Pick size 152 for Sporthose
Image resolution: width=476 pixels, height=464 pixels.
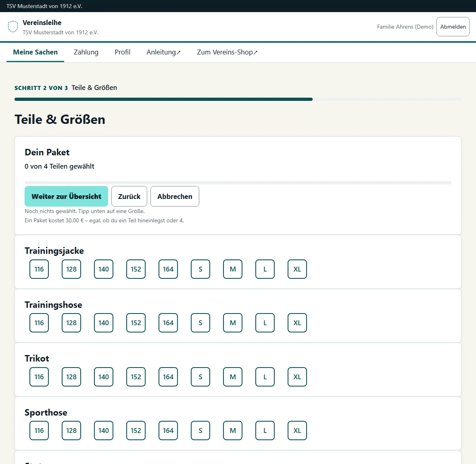(136, 431)
